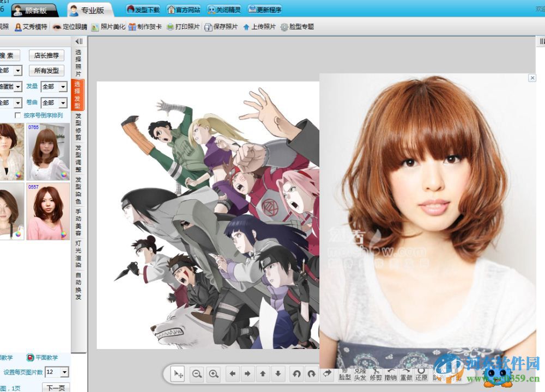Click 所有发型 button

pyautogui.click(x=46, y=71)
